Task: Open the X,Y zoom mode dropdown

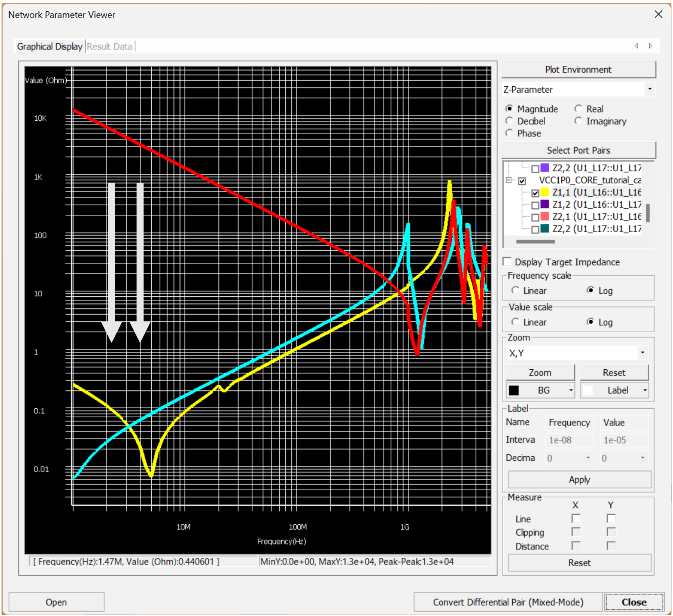Action: (642, 353)
